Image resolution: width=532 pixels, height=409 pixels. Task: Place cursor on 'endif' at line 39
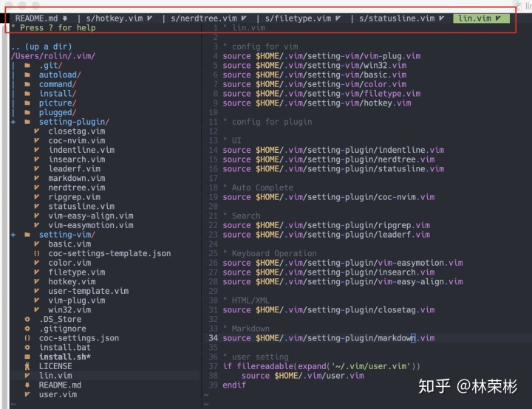tap(234, 385)
